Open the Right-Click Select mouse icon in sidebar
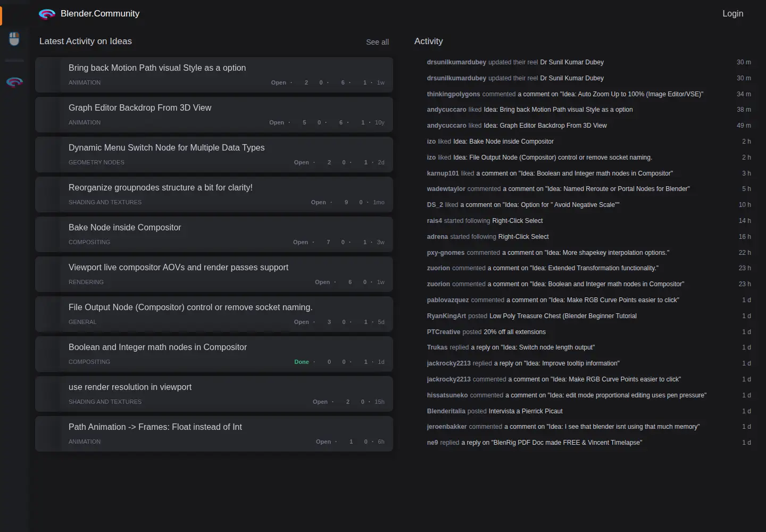 tap(14, 39)
